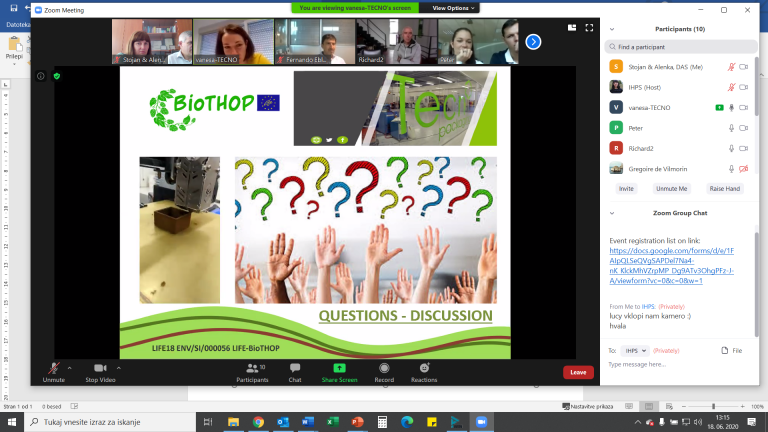Click muted mic icon for IHPS (Host)
Image resolution: width=768 pixels, height=432 pixels.
[731, 87]
